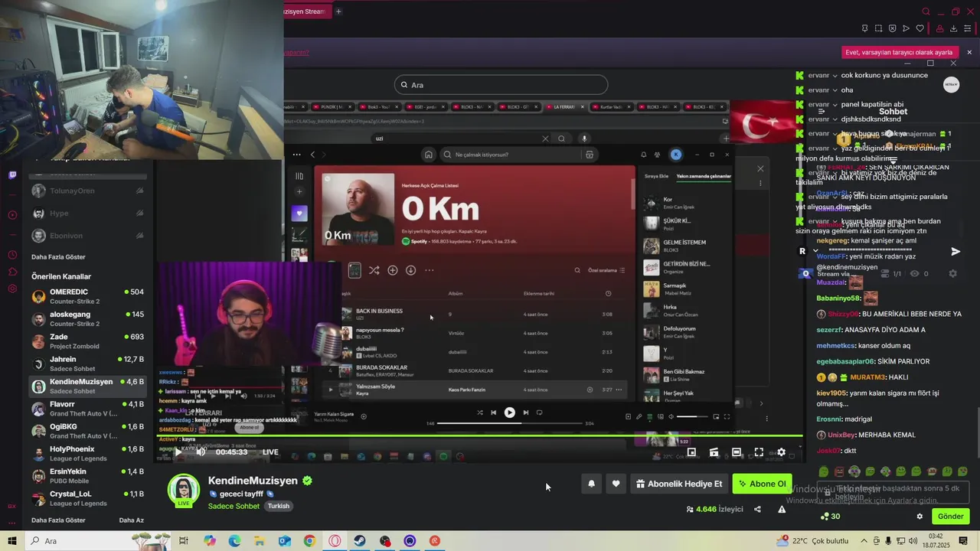The image size is (980, 551).
Task: Open Spotify queue icon in playback bar
Action: click(649, 416)
